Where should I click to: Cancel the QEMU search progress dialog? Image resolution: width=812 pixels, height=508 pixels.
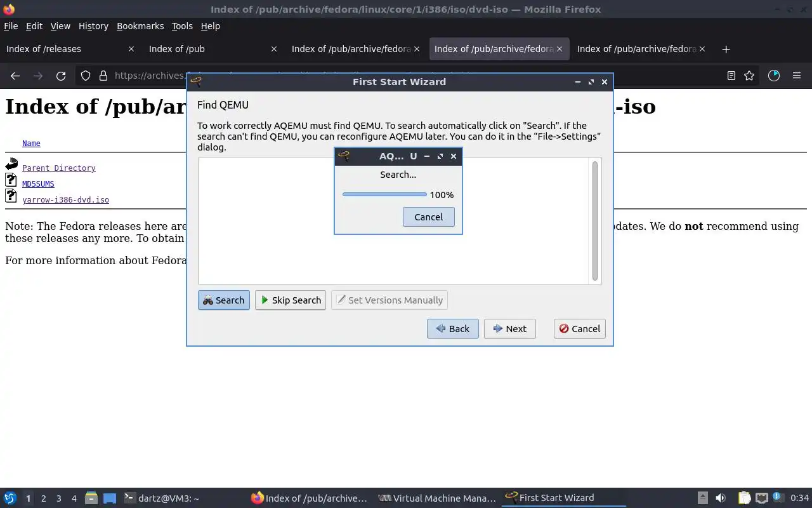tap(429, 217)
